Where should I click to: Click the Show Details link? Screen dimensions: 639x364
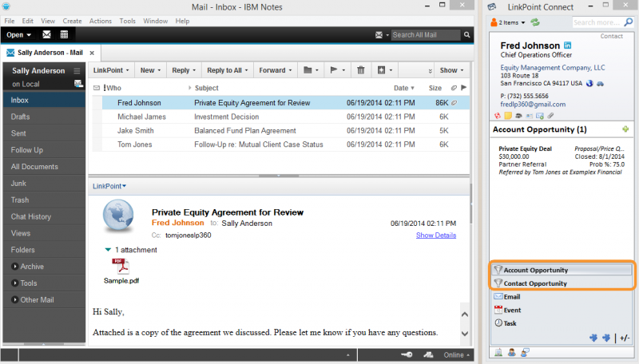436,235
